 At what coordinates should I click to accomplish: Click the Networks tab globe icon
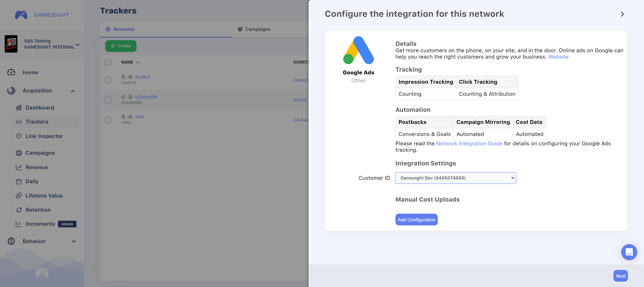[108, 29]
